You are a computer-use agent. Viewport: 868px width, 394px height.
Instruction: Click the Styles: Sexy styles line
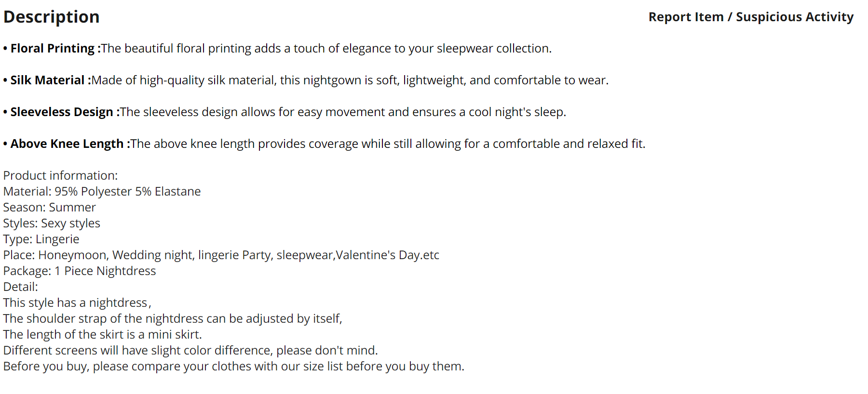tap(52, 223)
